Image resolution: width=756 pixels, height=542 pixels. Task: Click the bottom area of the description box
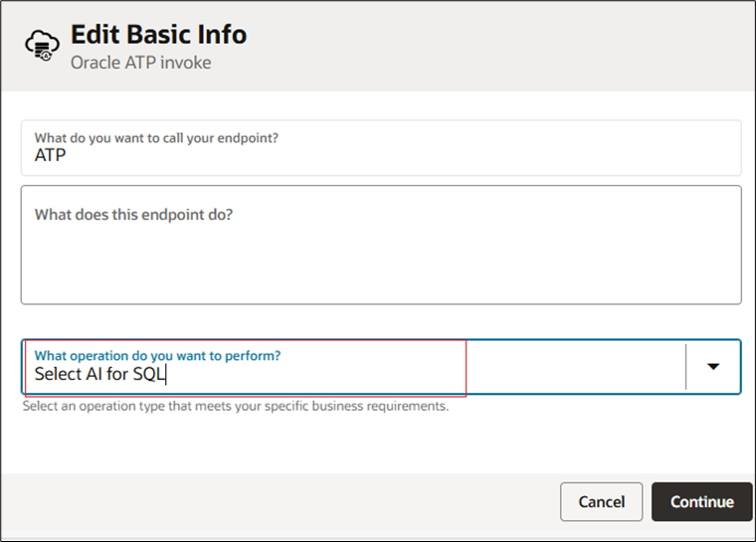pyautogui.click(x=380, y=288)
